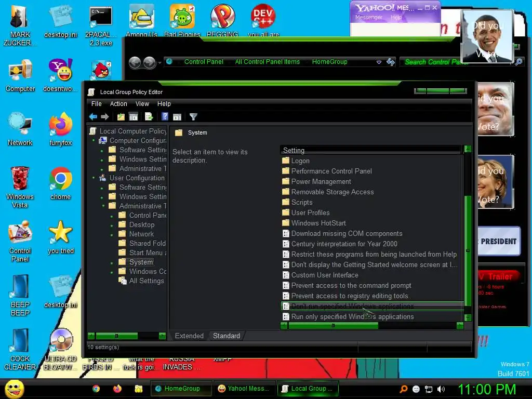The image size is (532, 399).
Task: Click the Filter funnel toolbar icon
Action: click(193, 117)
